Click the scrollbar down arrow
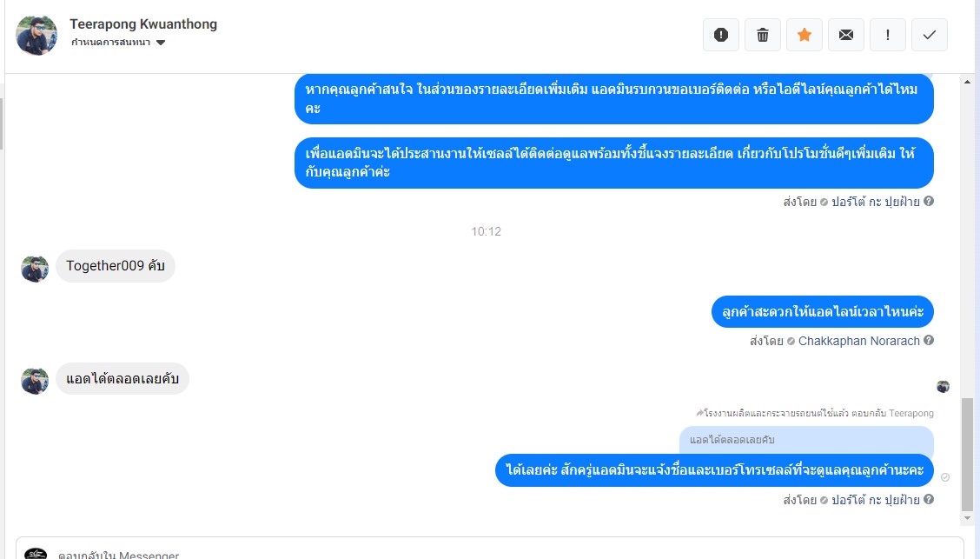 tap(968, 518)
